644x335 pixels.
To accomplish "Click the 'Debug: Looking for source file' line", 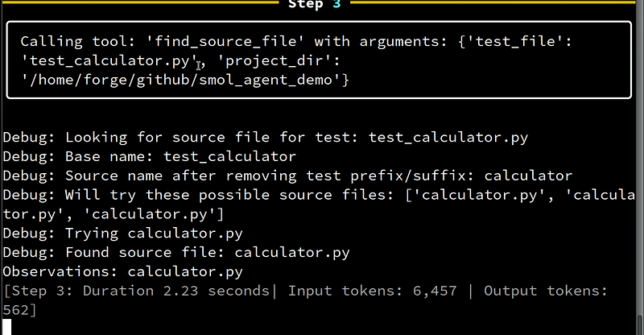I will [x=266, y=137].
